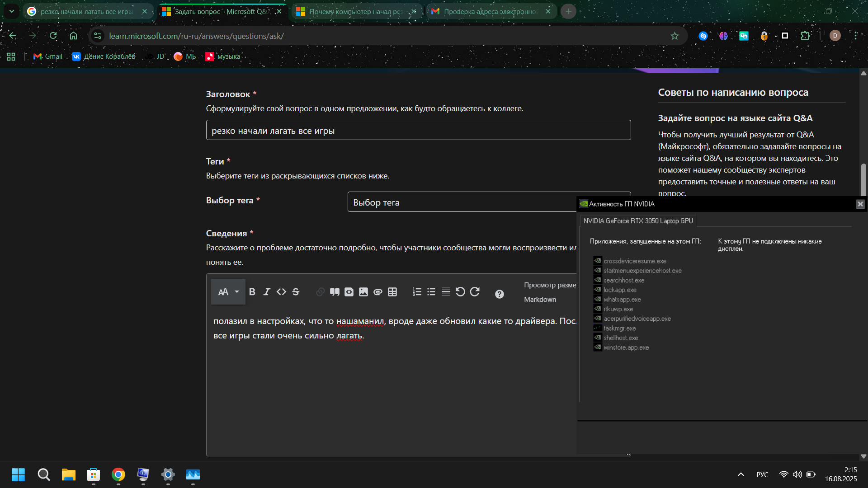
Task: Insert a code block in the editor
Action: (x=349, y=292)
